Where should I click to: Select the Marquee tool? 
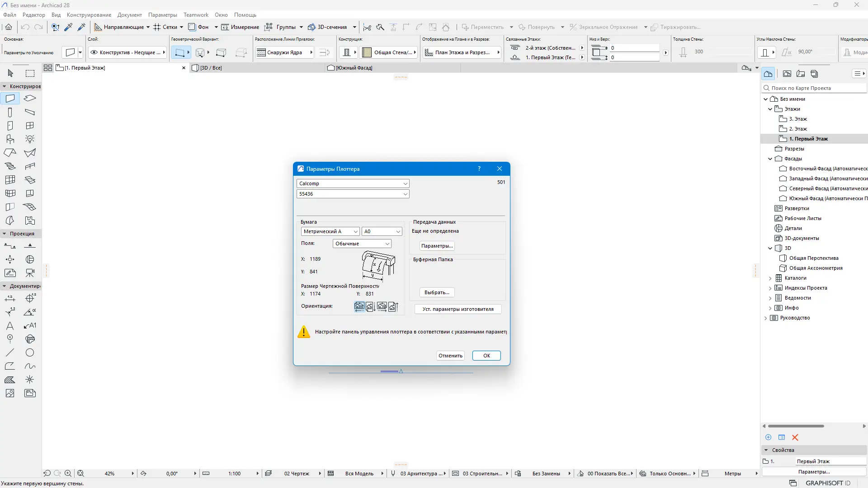30,73
